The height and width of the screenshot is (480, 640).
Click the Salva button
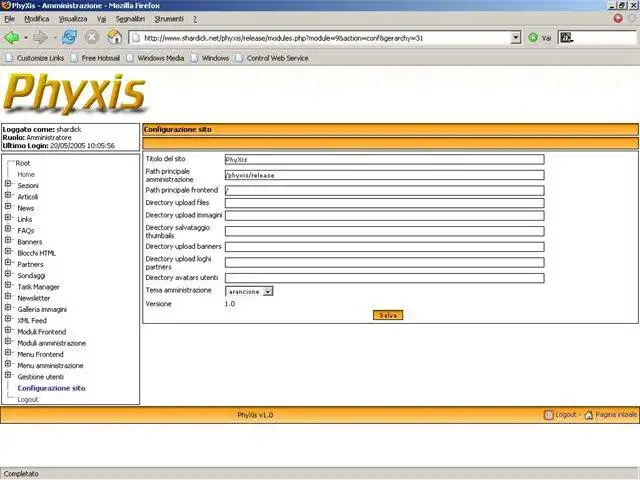(x=388, y=315)
